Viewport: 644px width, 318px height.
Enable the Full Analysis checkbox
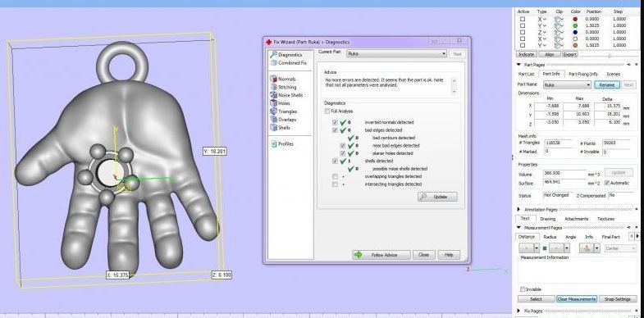(327, 111)
